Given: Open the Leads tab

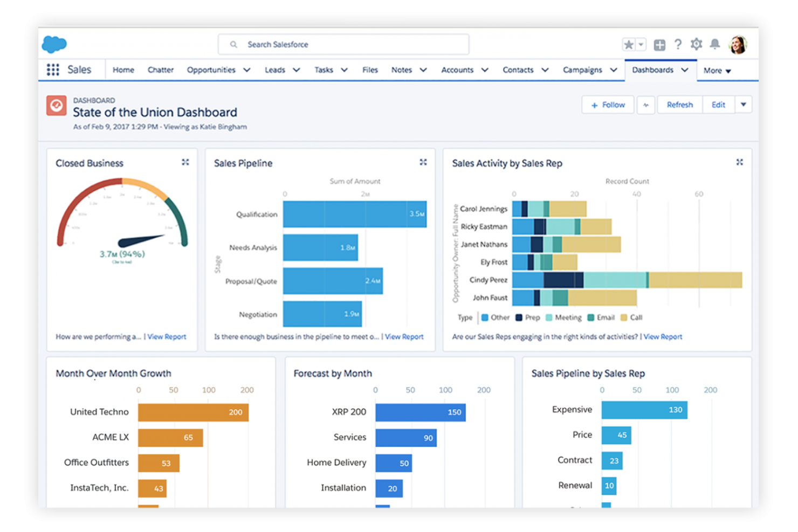Looking at the screenshot, I should [x=275, y=70].
